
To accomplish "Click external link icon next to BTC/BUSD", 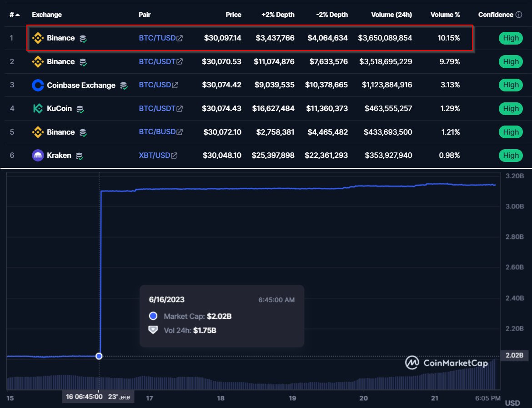I will click(180, 132).
